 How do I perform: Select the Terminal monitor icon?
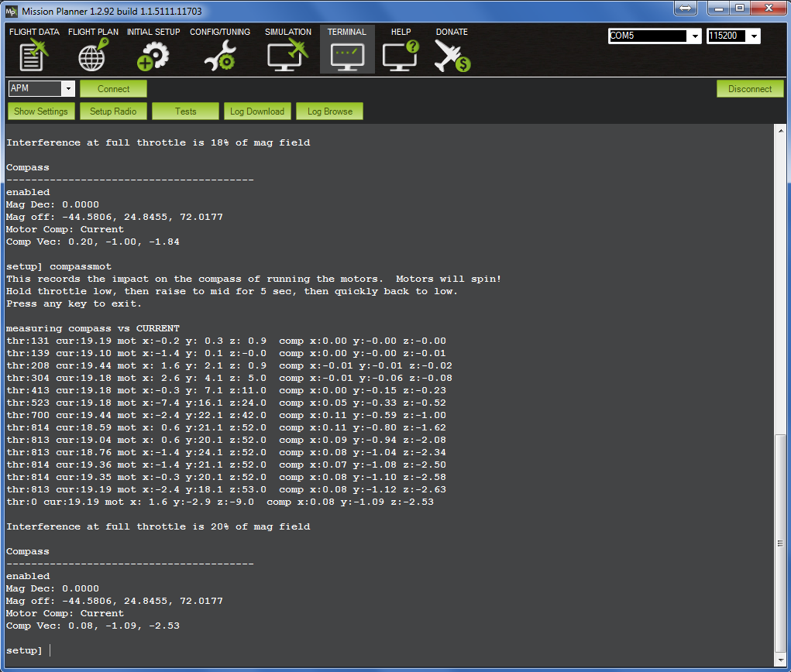[x=347, y=57]
